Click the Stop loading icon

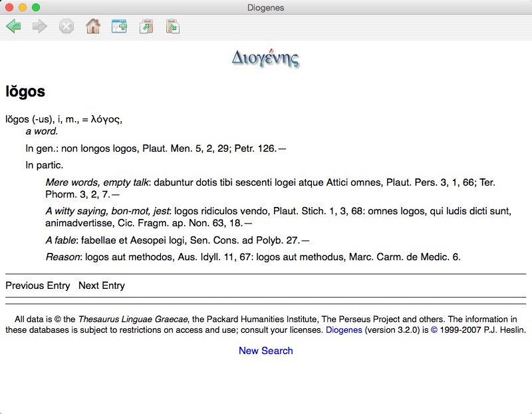[x=66, y=27]
